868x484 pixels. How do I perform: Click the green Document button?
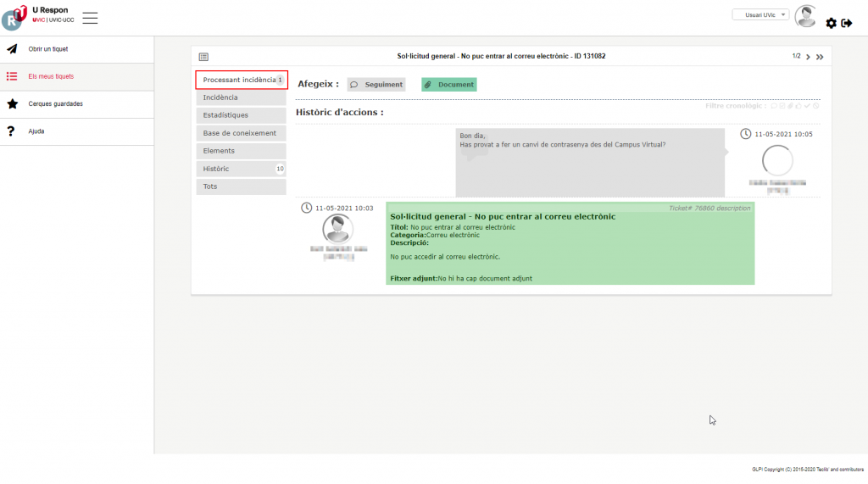point(448,85)
